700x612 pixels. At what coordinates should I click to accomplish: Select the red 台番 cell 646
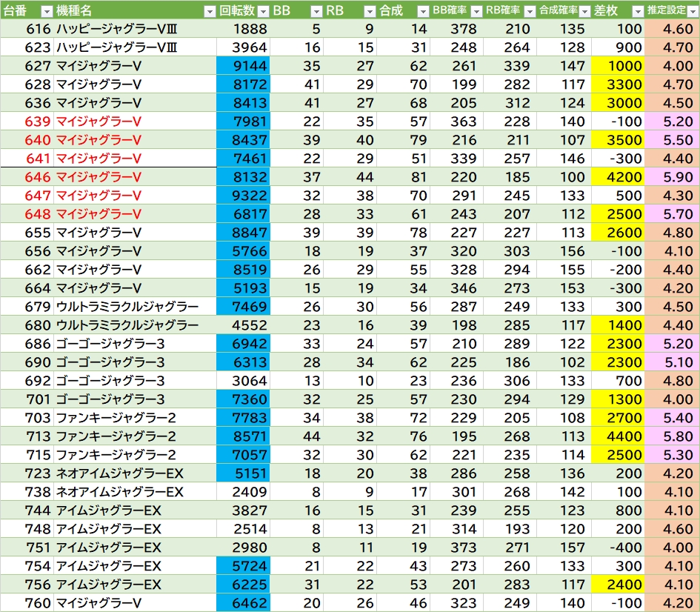pos(27,177)
